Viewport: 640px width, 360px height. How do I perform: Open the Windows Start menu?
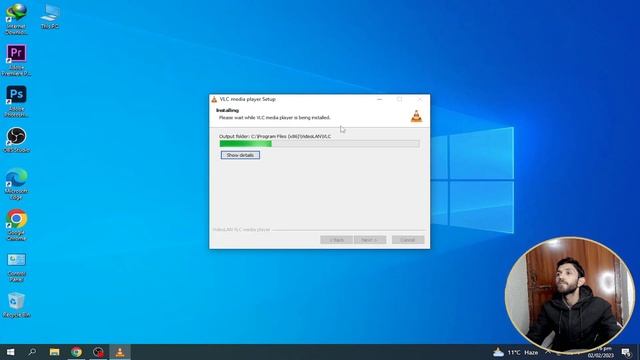(11, 352)
